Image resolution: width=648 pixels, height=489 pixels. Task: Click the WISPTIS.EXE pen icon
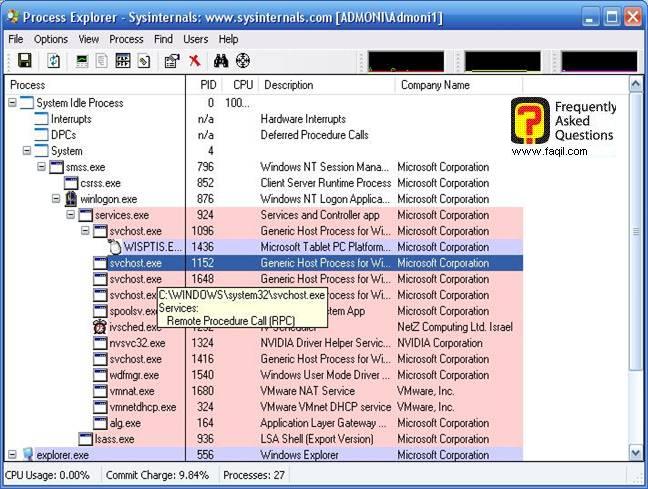[114, 247]
